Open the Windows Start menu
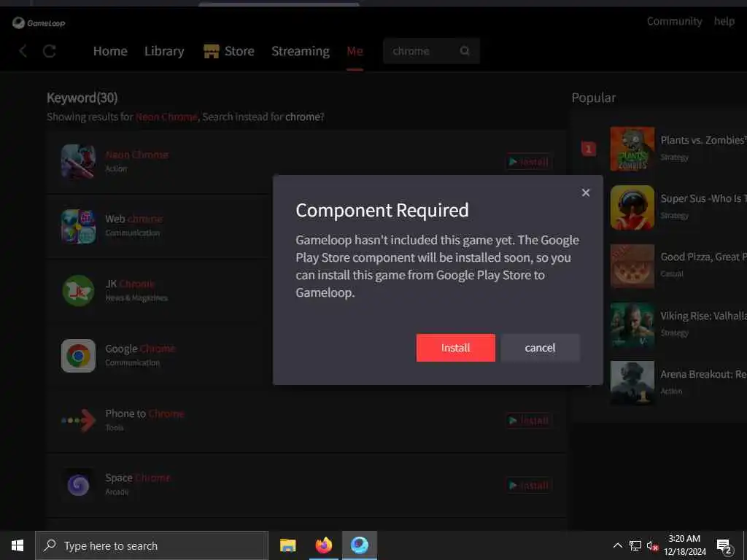Screen dimensions: 747x560 coord(18,545)
